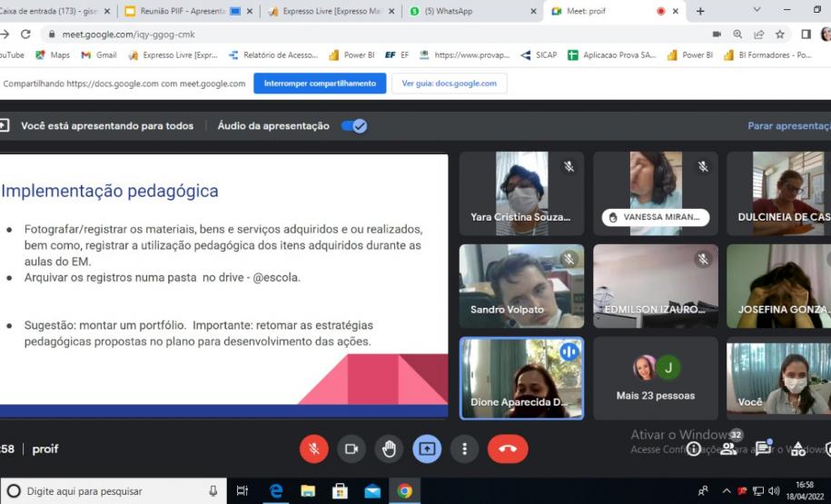Open the activities shapes icon

[798, 449]
